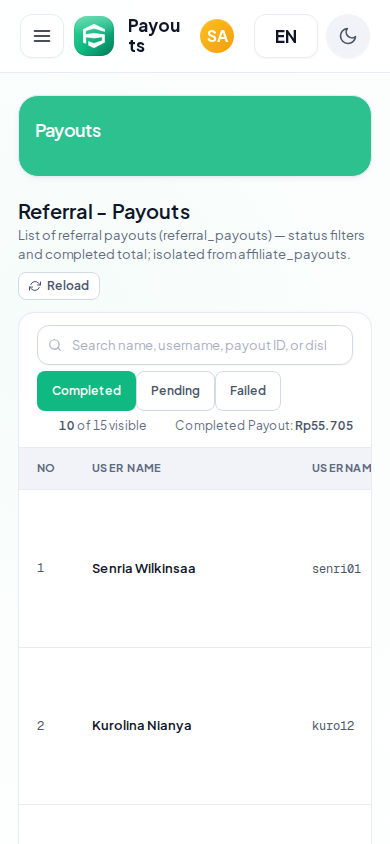
Task: Click the green app logo icon
Action: 94,36
